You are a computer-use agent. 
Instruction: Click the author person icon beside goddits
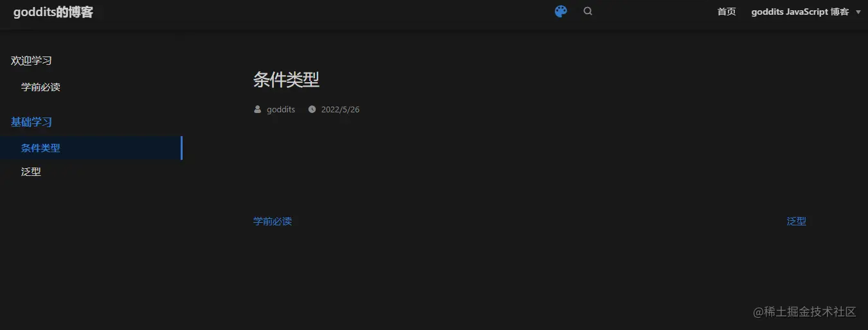click(258, 109)
